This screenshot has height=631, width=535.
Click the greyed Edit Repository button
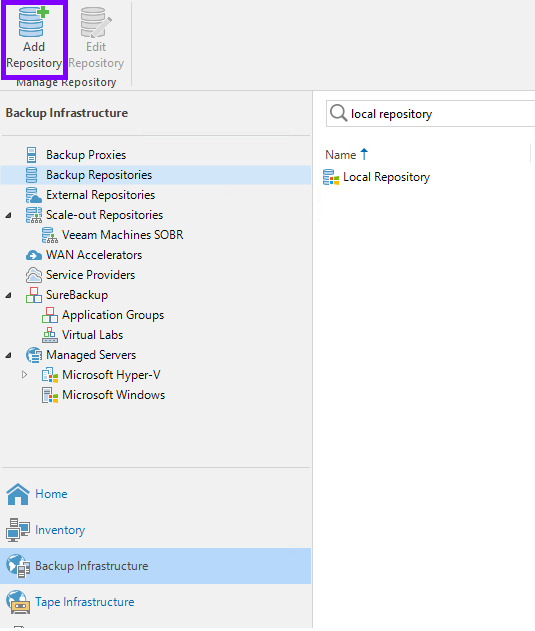[x=96, y=39]
